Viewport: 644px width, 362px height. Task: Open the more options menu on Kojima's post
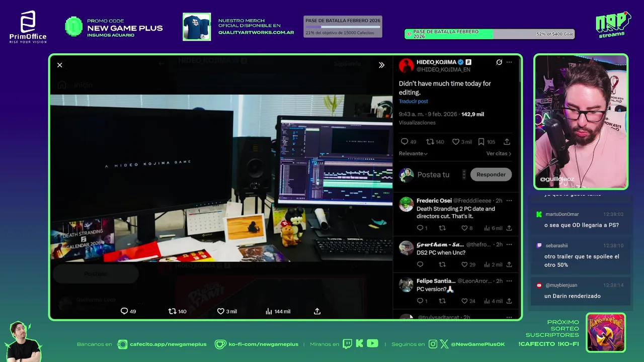coord(509,62)
